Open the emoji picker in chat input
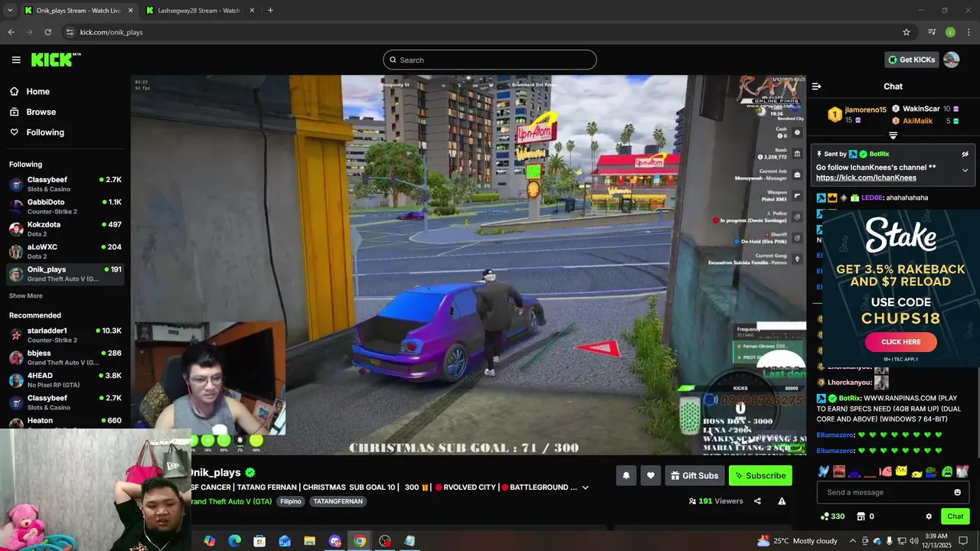This screenshot has width=980, height=551. tap(957, 492)
